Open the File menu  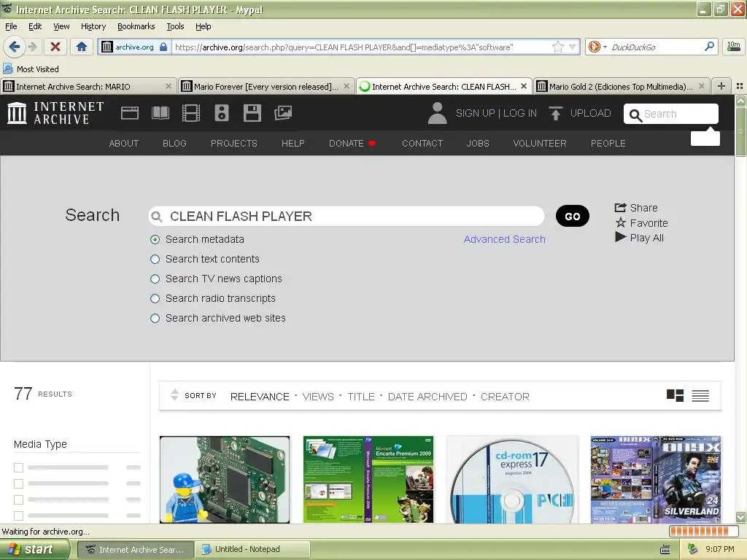tap(11, 26)
